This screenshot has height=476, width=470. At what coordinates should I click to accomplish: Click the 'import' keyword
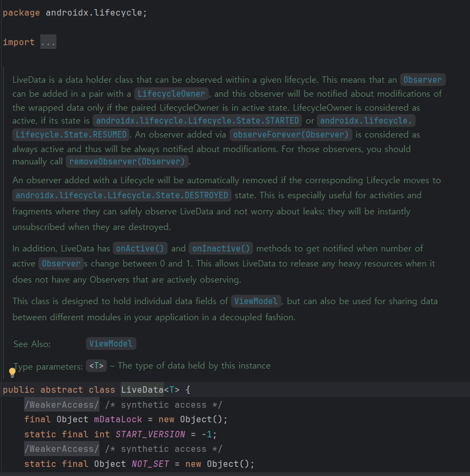point(19,42)
